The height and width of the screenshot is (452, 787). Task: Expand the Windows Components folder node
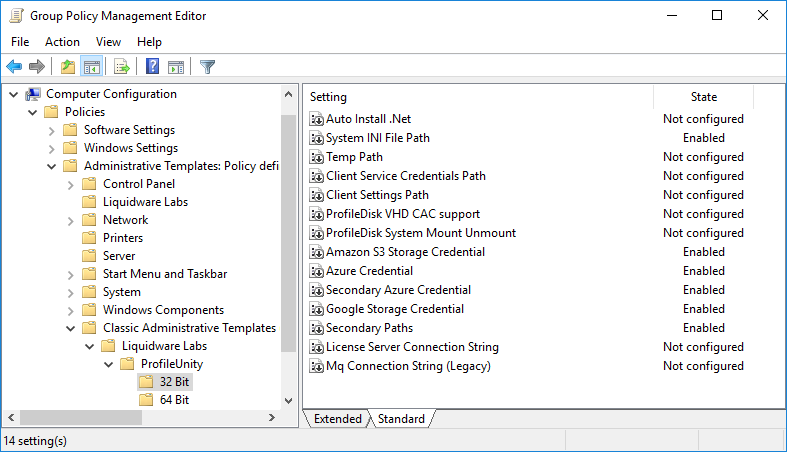click(x=70, y=310)
